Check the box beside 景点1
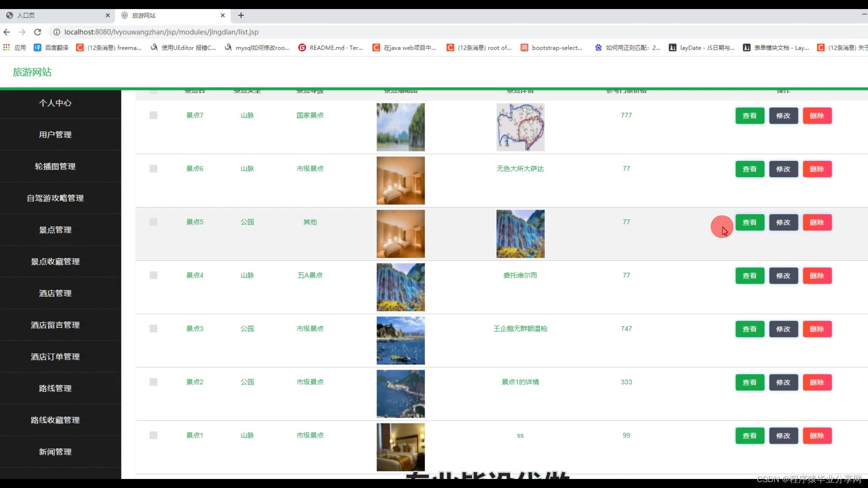Screen dimensions: 868x488 click(153, 435)
